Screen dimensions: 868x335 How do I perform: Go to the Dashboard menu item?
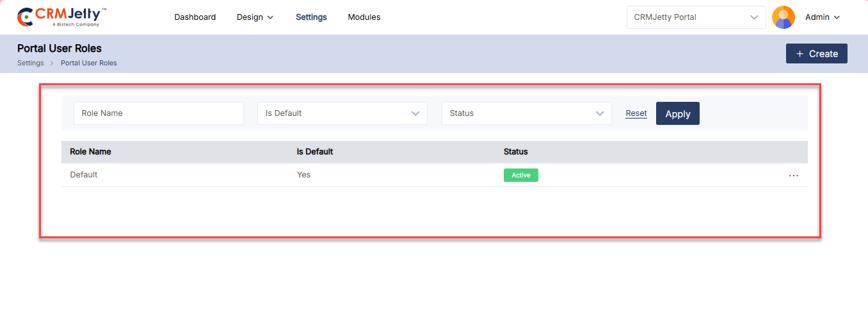click(x=195, y=17)
